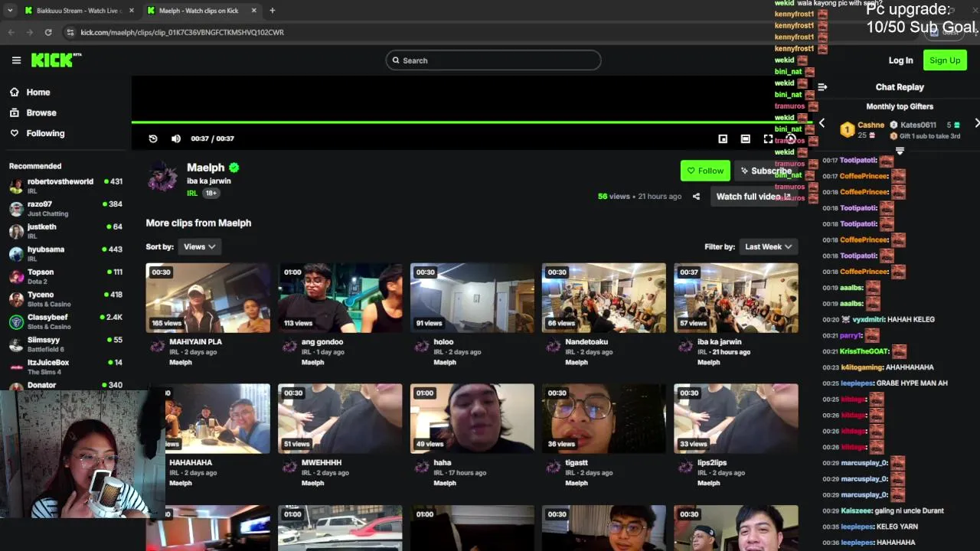Click the Kick logo

click(x=56, y=60)
